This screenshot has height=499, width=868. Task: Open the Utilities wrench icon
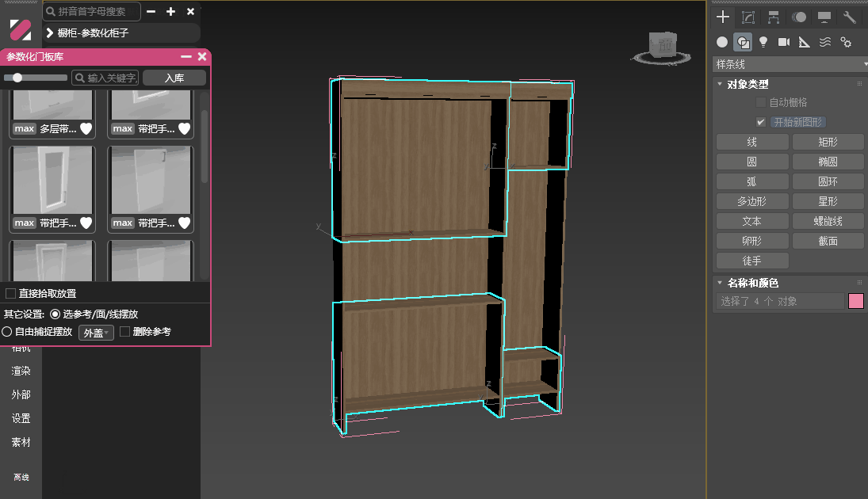[x=849, y=17]
